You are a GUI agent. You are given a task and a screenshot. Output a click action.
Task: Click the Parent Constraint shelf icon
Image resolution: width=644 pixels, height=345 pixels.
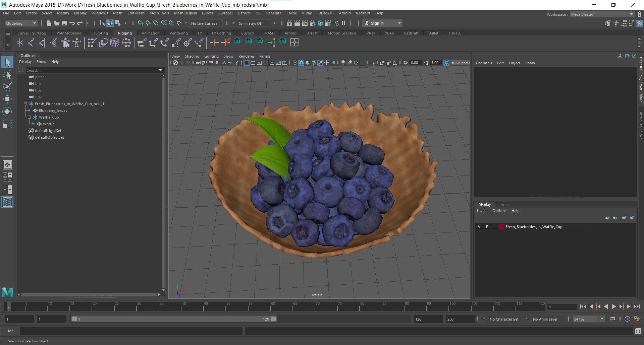coord(142,43)
